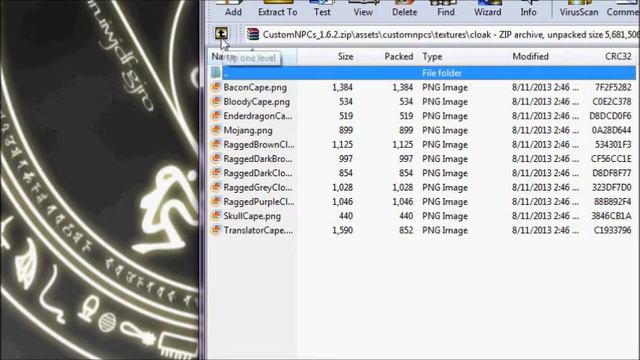Select Mojang.png file
The width and height of the screenshot is (640, 360).
tap(248, 131)
